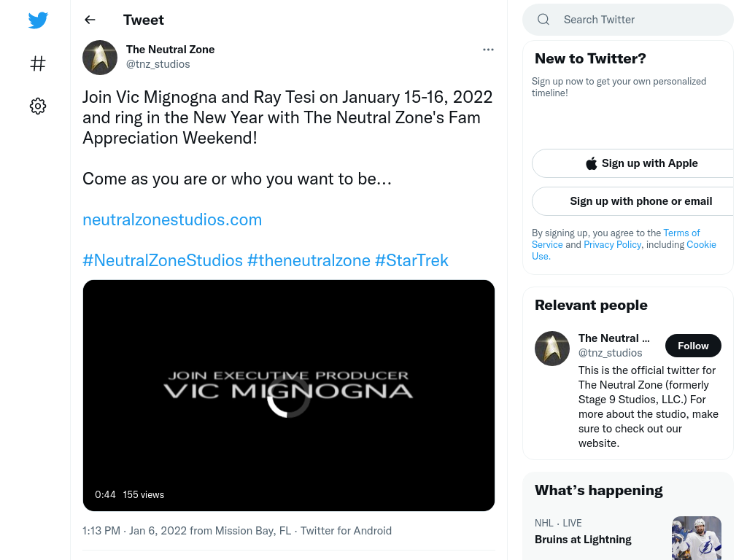
Task: Open the neutralzonestudios.com link
Action: click(x=172, y=219)
